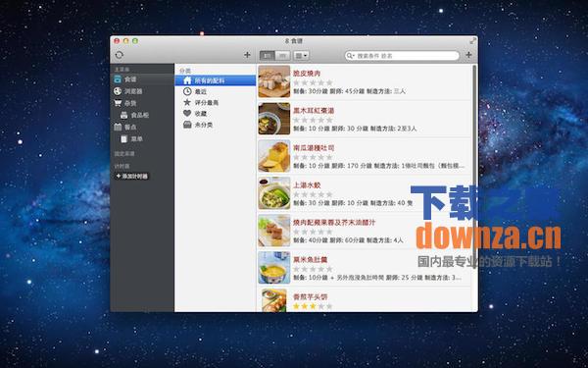The height and width of the screenshot is (368, 588).
Task: Click the plus button left of the view toggle
Action: pyautogui.click(x=247, y=55)
